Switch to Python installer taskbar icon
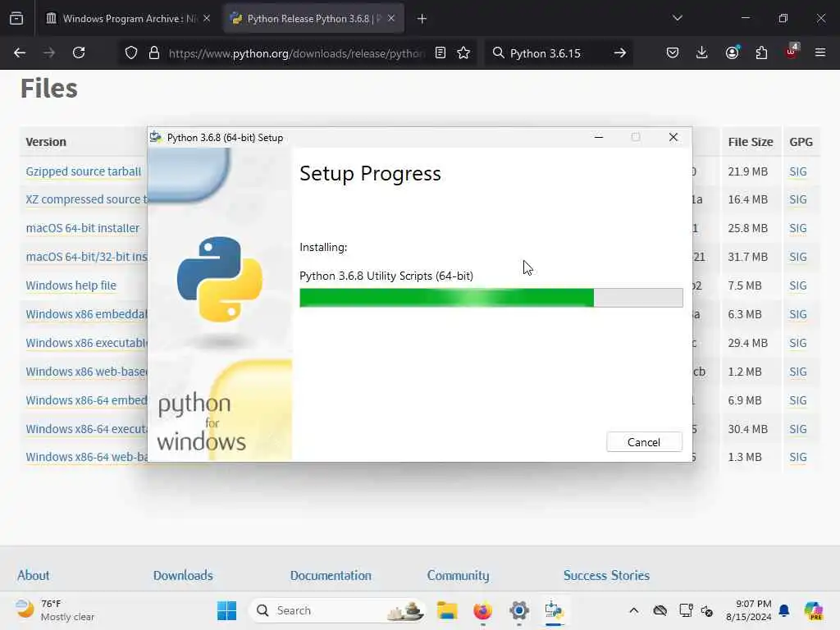This screenshot has width=840, height=630. click(x=554, y=610)
